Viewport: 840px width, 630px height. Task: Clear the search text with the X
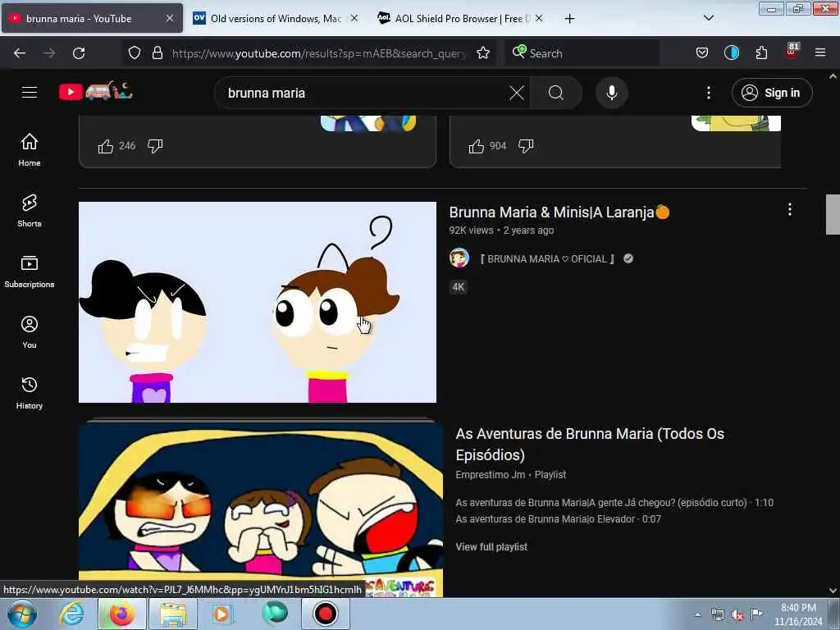click(517, 93)
